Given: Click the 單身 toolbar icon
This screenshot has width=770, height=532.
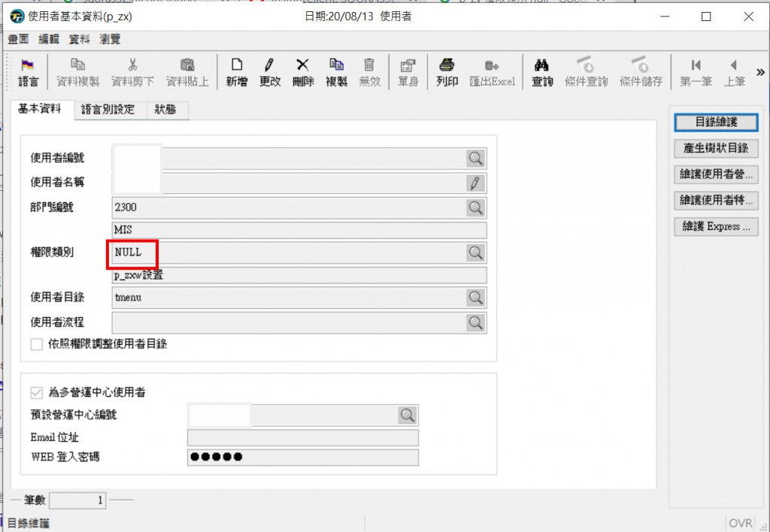Looking at the screenshot, I should [x=408, y=65].
